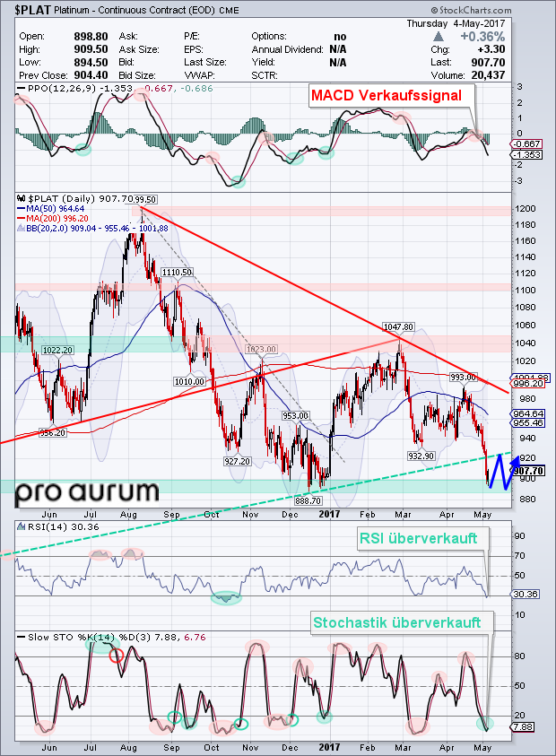Click the 1010.00 price label
The image size is (556, 756).
click(x=189, y=381)
